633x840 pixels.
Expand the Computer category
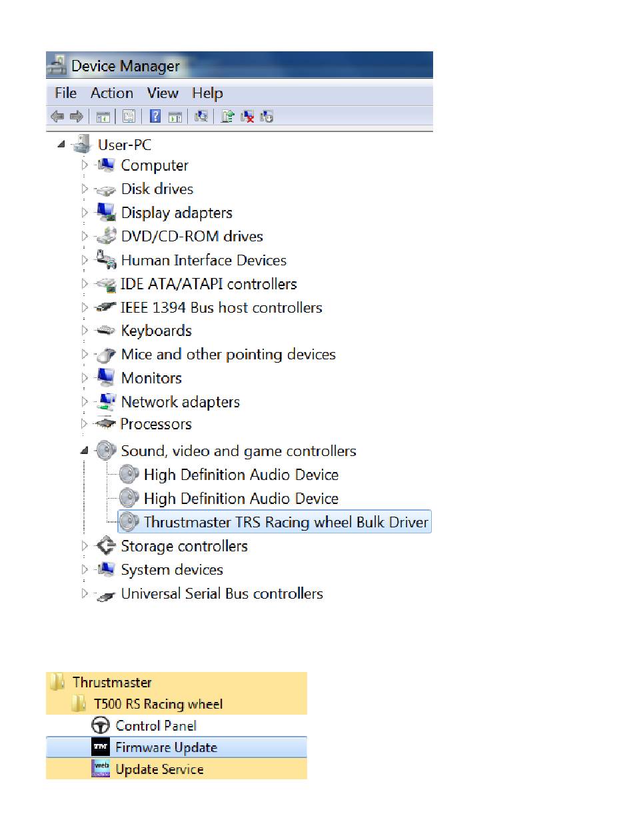pos(85,165)
